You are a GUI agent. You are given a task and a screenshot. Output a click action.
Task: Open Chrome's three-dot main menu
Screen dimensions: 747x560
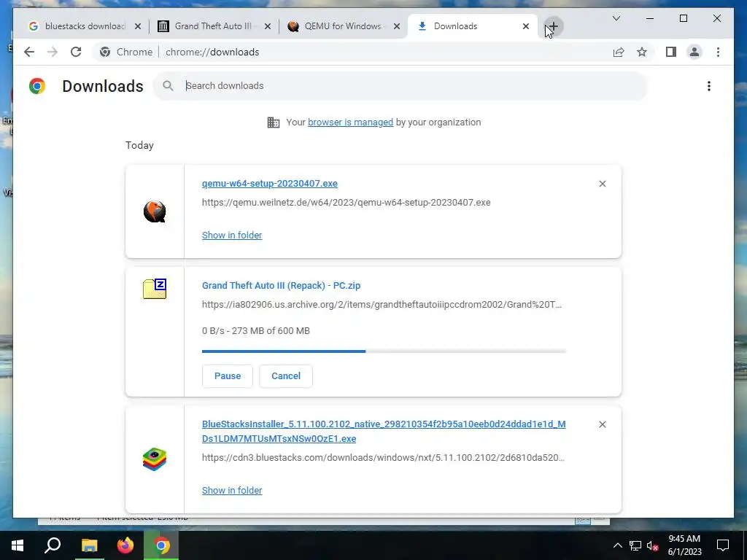718,52
